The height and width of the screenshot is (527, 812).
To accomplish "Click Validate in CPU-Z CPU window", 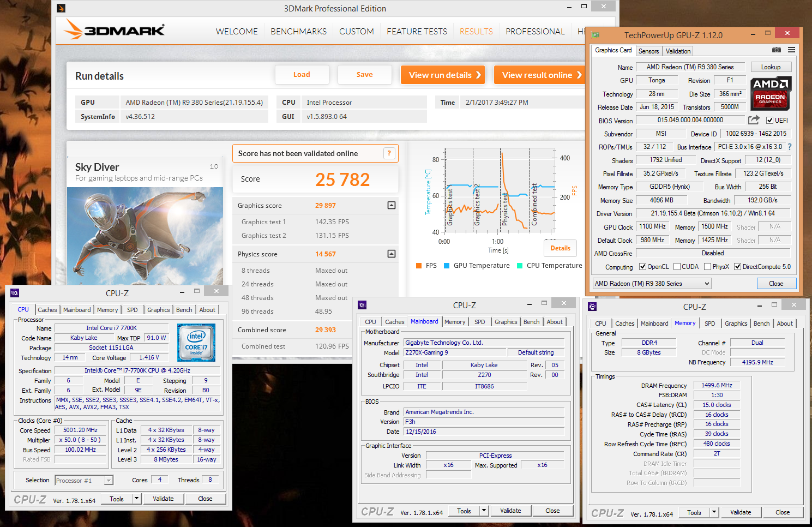I will coord(163,499).
